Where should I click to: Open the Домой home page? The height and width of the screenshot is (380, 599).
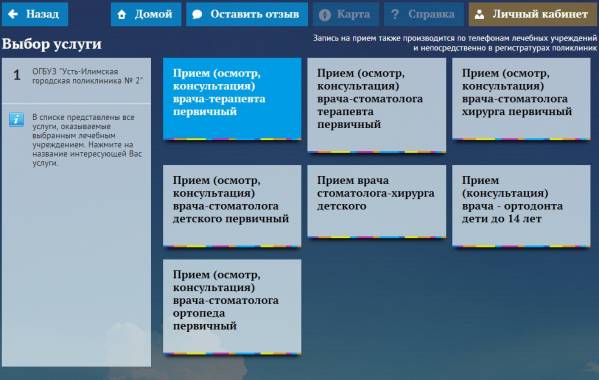146,14
